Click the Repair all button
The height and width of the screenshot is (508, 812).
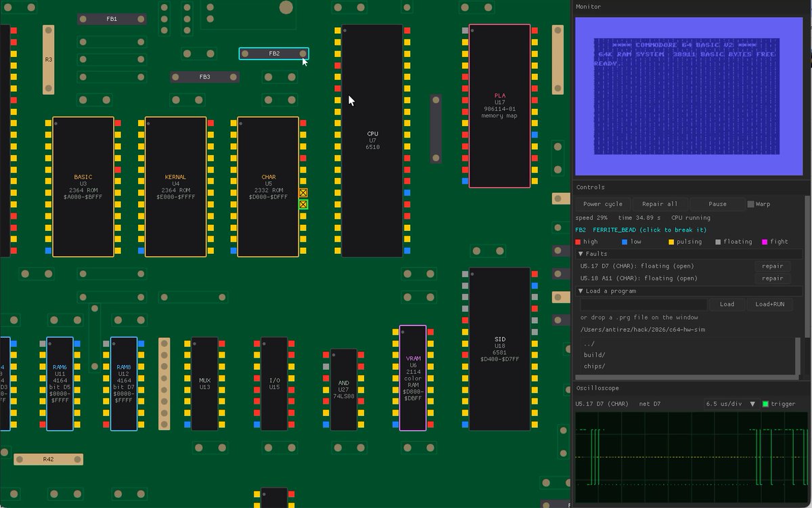click(x=660, y=204)
